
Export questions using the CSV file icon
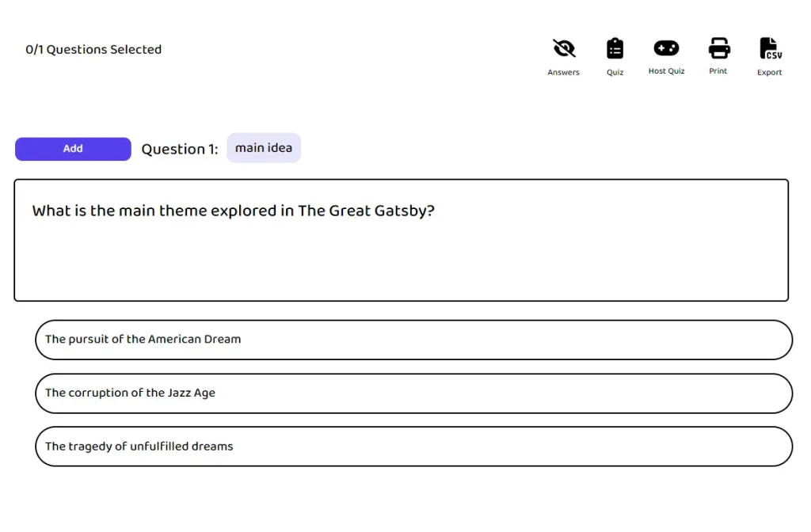(x=770, y=48)
